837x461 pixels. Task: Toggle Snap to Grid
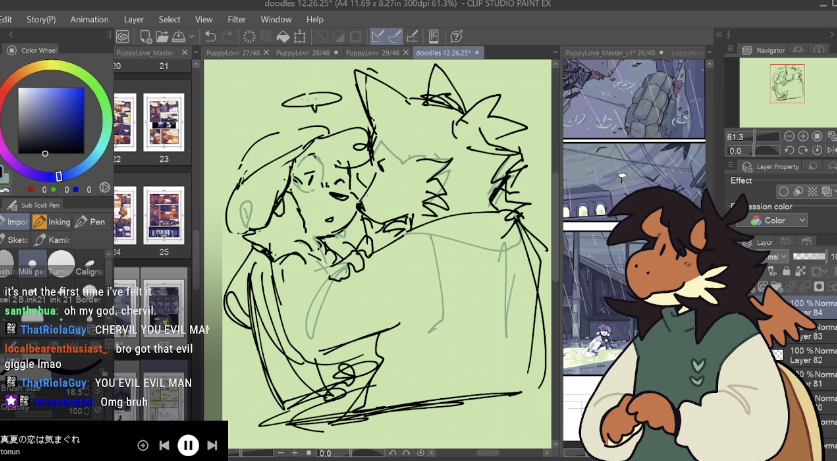click(x=412, y=36)
